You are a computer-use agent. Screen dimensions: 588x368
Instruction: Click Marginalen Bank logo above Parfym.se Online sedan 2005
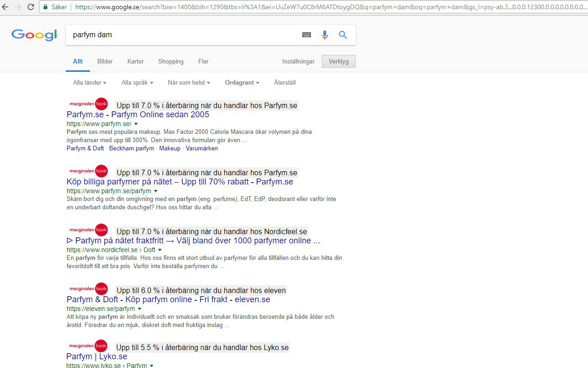(x=88, y=104)
